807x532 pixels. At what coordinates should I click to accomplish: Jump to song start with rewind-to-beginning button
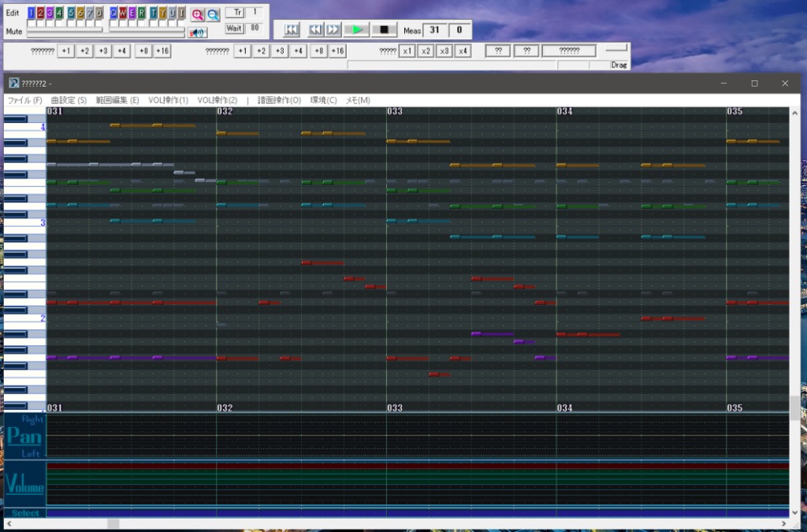(291, 29)
